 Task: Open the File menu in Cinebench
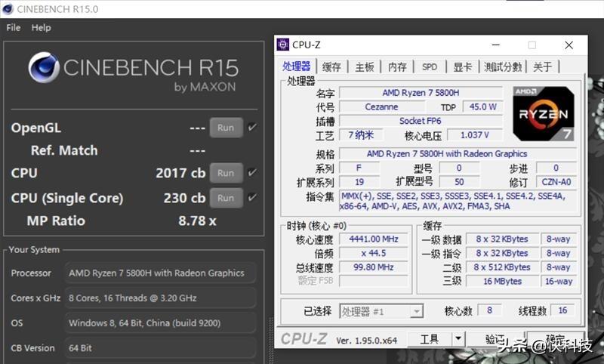point(13,28)
